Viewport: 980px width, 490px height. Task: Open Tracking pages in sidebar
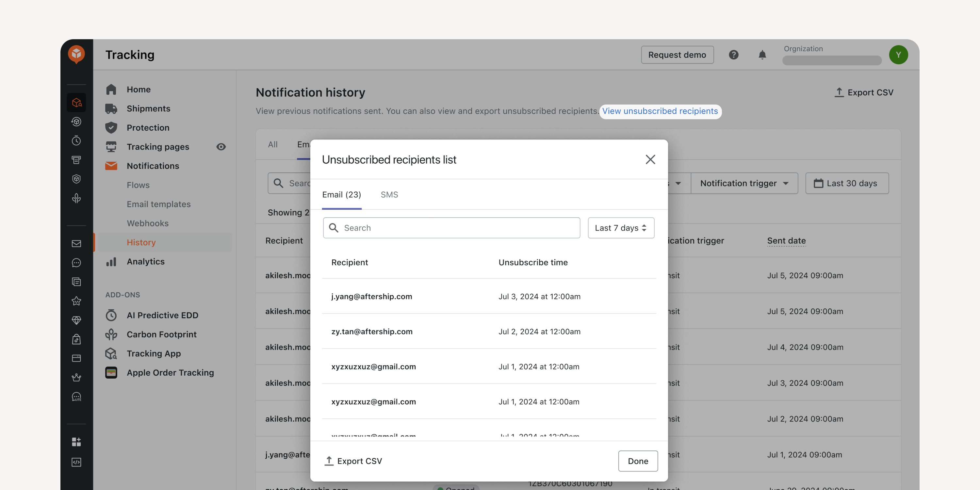[157, 147]
